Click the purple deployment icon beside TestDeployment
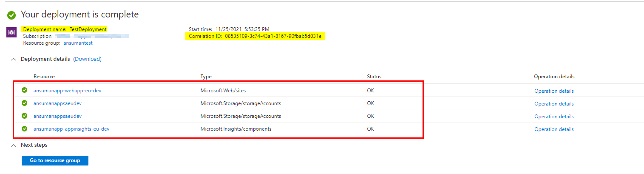Image resolution: width=644 pixels, height=174 pixels. pos(11,32)
